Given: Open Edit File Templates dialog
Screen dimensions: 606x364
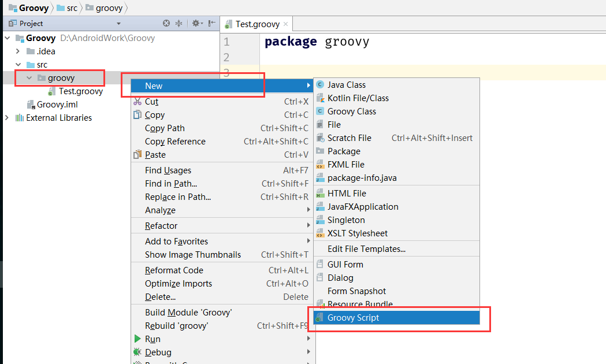Looking at the screenshot, I should pos(396,249).
